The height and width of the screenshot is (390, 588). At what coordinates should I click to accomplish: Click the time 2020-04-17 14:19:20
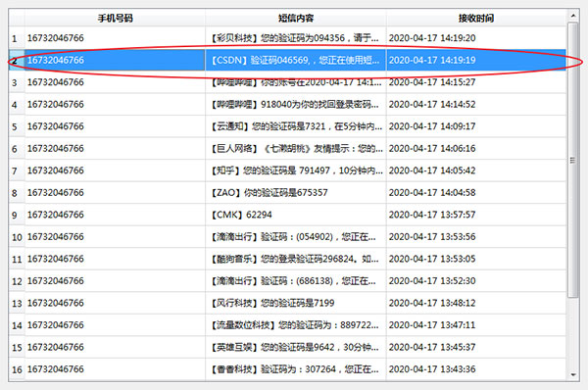point(432,38)
